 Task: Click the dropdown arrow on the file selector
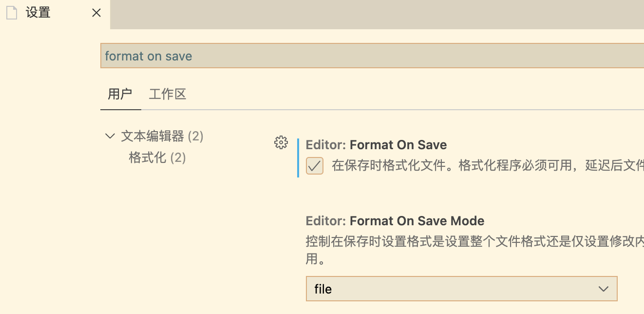(x=603, y=289)
